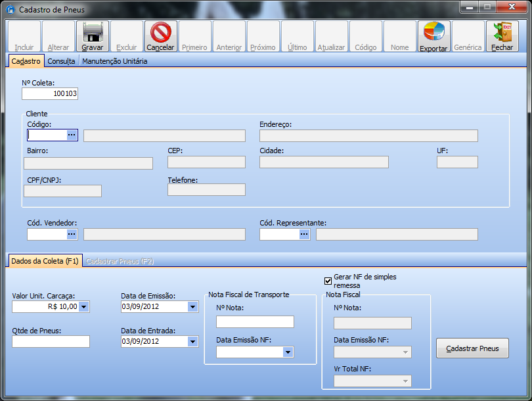
Task: Click the Exportar chart icon
Action: coord(433,32)
